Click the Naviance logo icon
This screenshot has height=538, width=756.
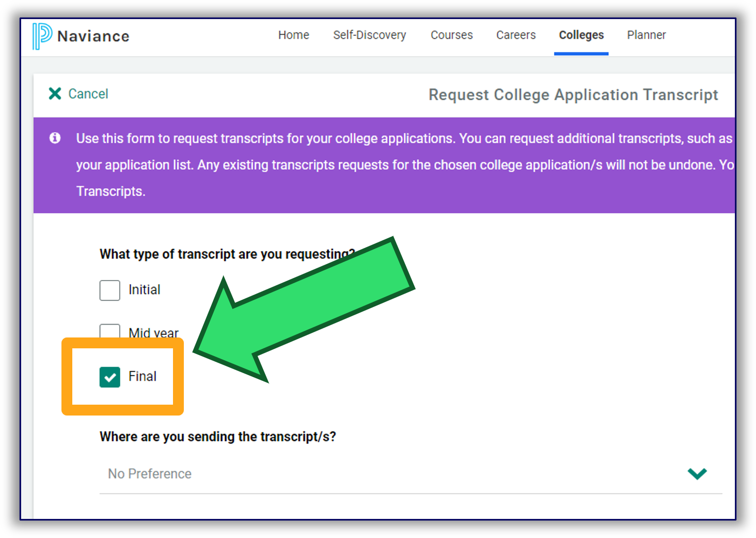coord(42,36)
